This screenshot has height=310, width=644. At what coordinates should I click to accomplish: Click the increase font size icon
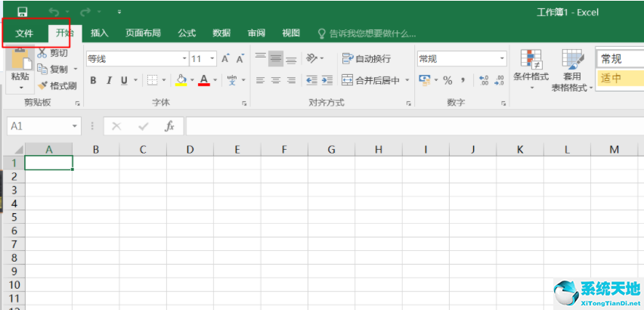pyautogui.click(x=225, y=59)
